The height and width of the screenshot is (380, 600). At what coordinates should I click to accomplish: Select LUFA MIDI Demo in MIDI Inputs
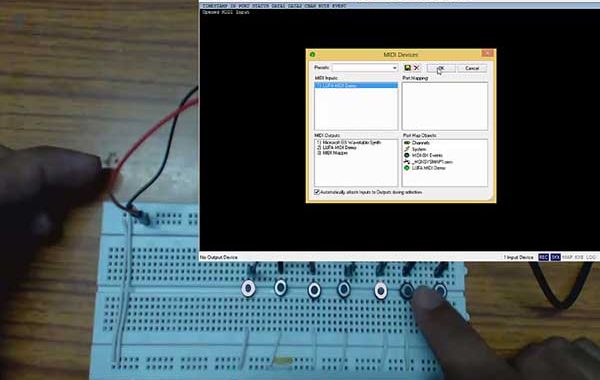click(356, 85)
